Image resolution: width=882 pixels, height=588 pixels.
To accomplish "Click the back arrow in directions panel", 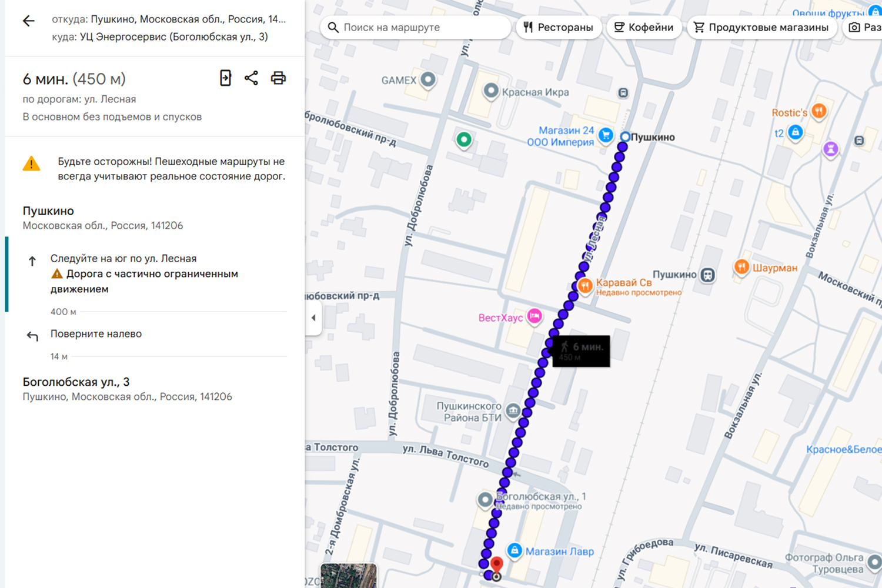I will coord(28,21).
